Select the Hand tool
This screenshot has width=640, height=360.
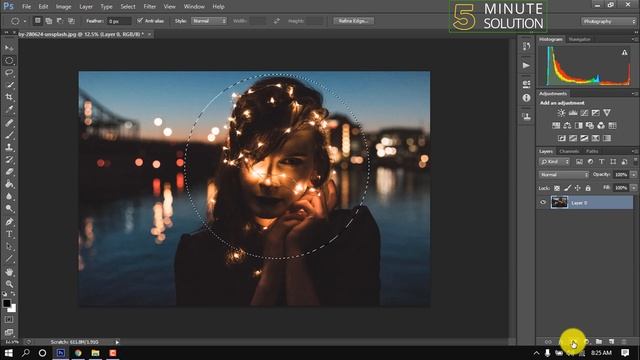click(x=9, y=271)
